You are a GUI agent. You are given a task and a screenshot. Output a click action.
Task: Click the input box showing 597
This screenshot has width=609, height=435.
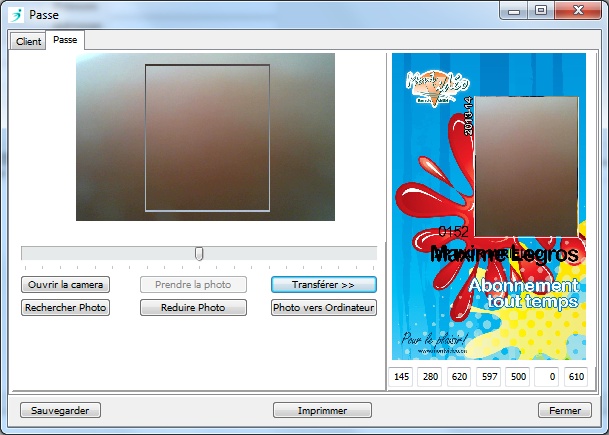tap(489, 377)
